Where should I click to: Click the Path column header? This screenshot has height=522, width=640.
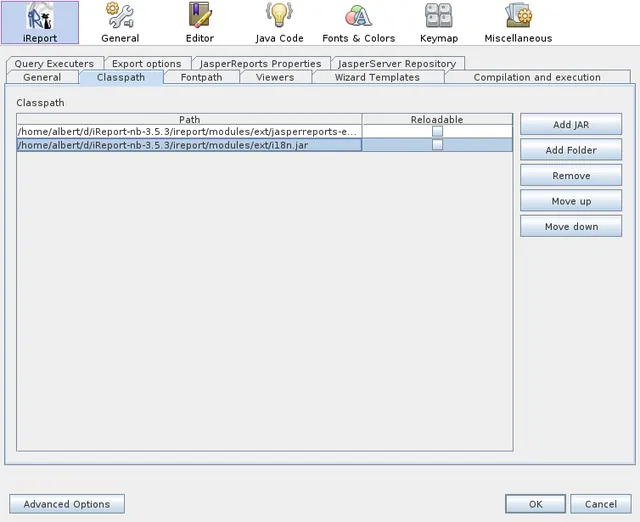click(x=189, y=120)
